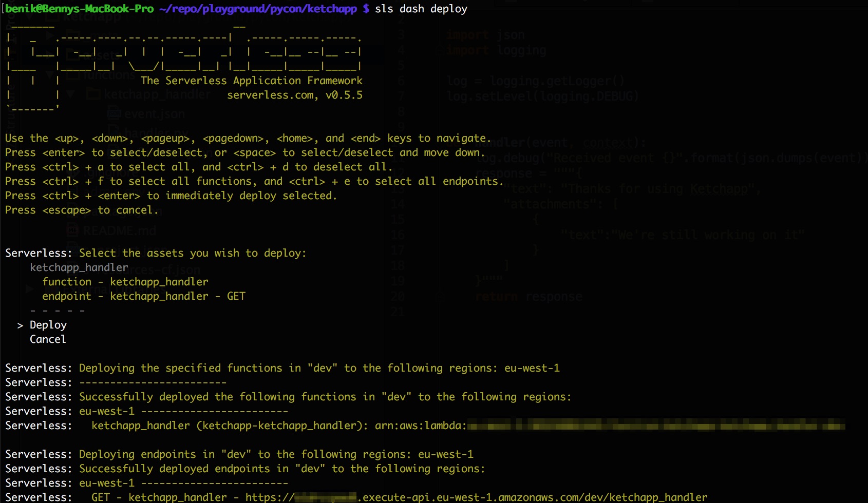
Task: Click the arn:aws:lambda text in the output
Action: pos(421,425)
